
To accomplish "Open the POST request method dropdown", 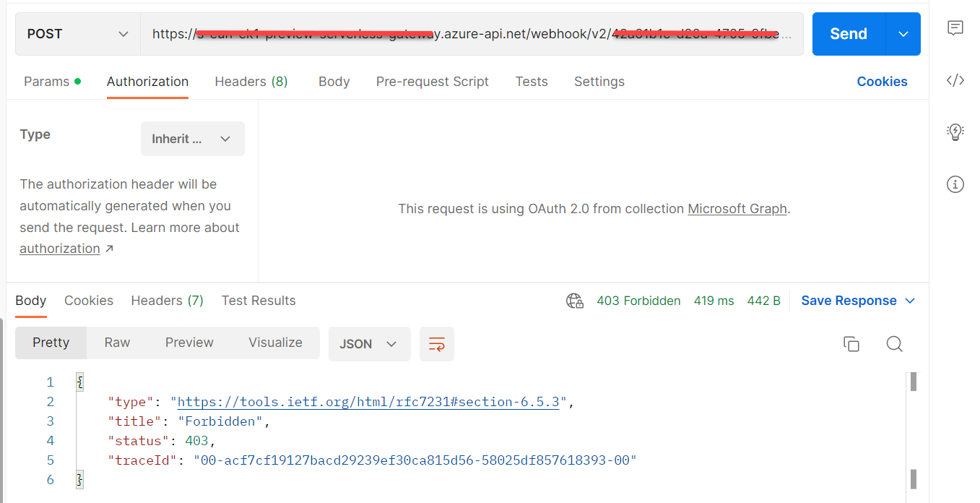I will tap(77, 33).
